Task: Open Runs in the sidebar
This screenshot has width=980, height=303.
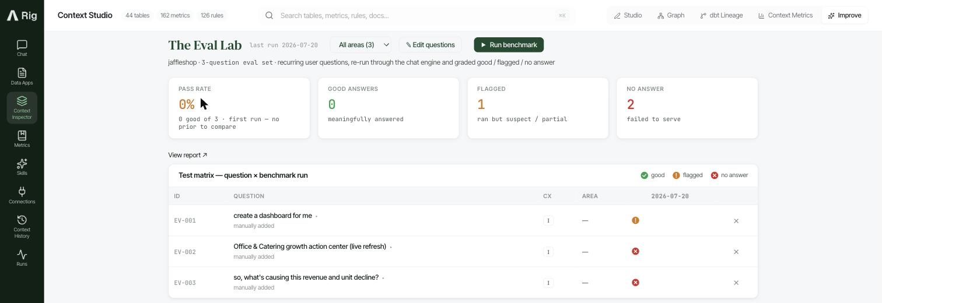Action: point(22,258)
